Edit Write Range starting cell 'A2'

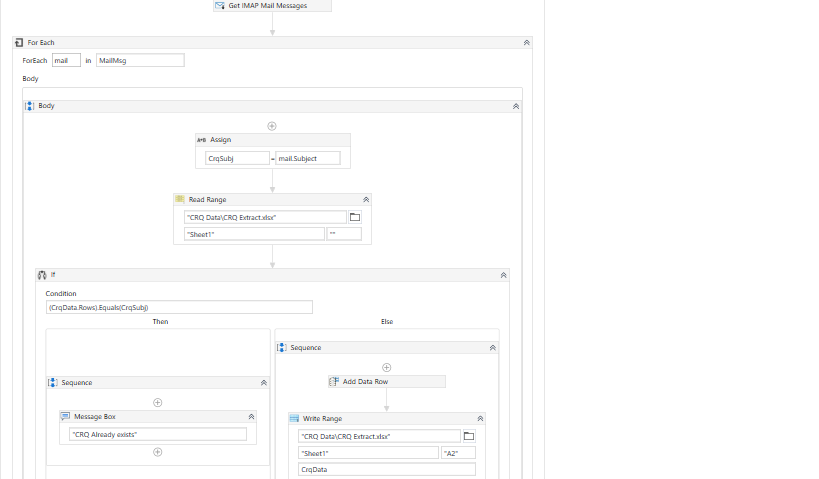coord(459,453)
